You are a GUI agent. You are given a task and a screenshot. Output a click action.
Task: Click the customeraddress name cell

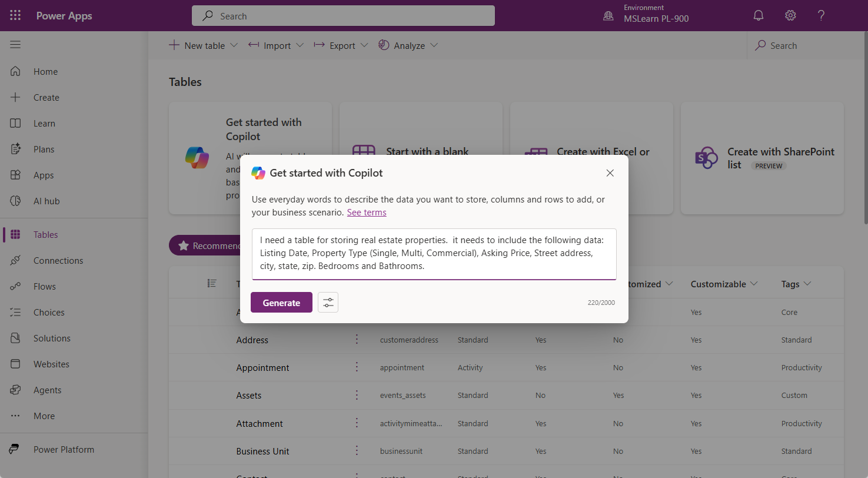click(x=410, y=340)
